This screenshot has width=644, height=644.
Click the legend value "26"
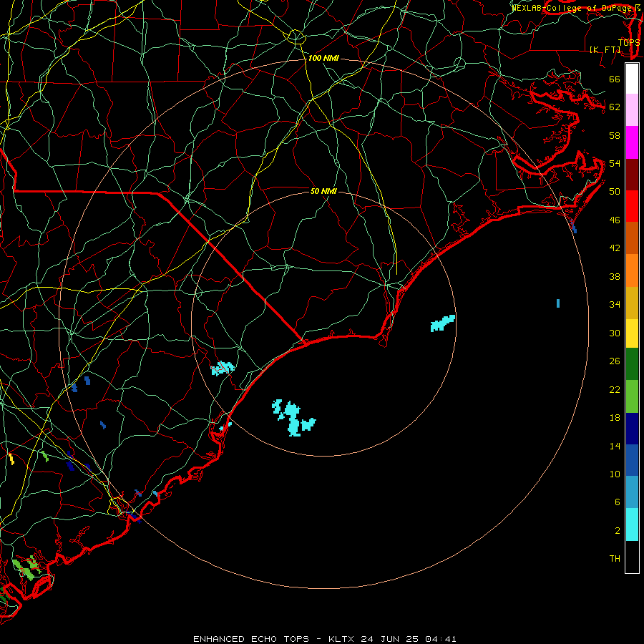(615, 361)
